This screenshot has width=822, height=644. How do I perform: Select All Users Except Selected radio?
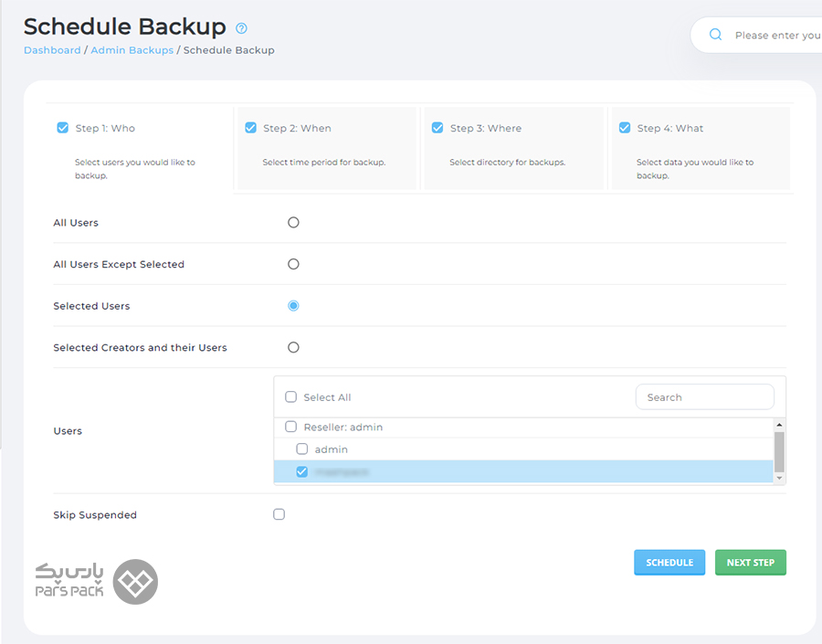(293, 264)
